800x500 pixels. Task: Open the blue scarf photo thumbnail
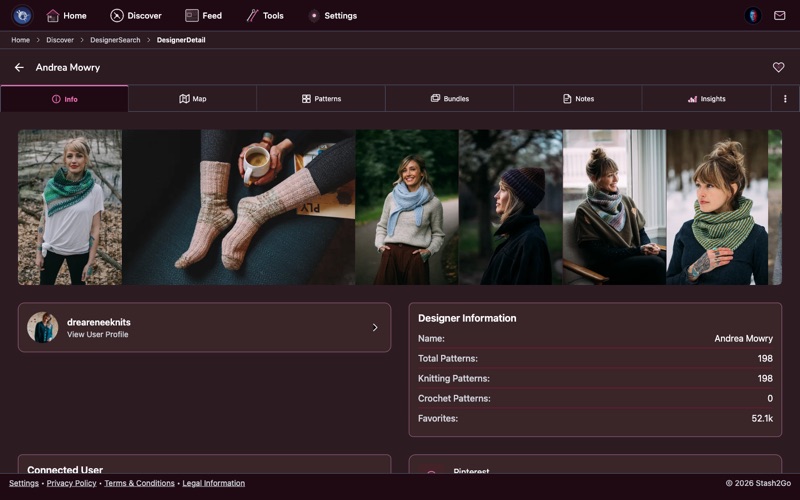click(x=407, y=207)
